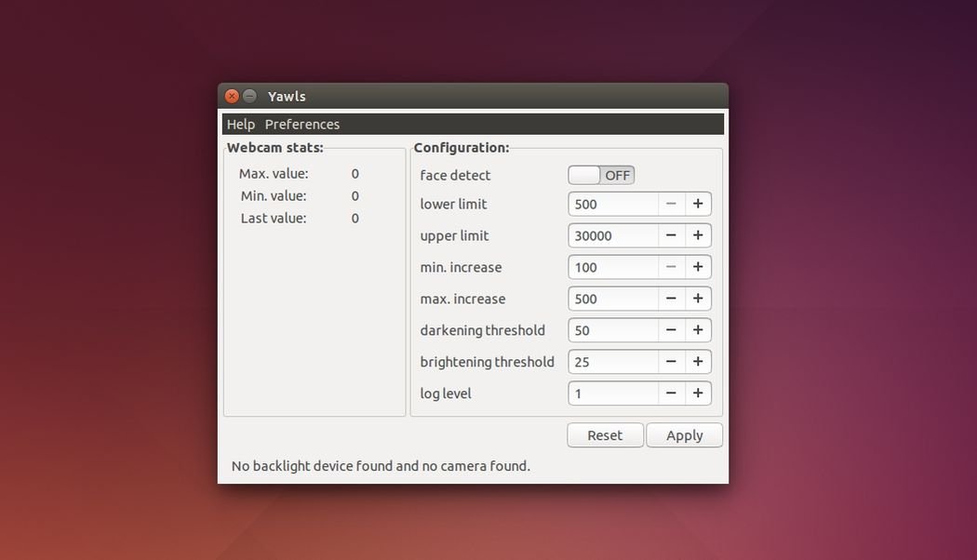Increase upper limit using plus button

[x=698, y=235]
